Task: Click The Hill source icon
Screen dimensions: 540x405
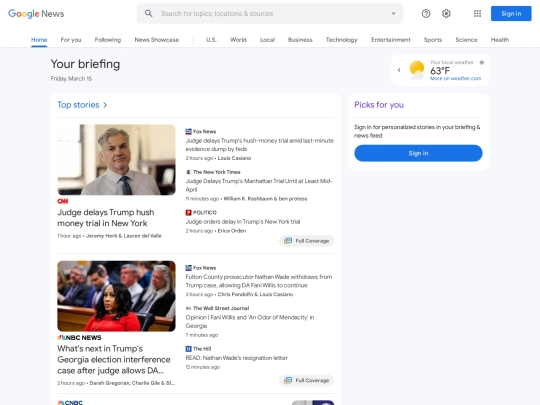Action: 188,349
